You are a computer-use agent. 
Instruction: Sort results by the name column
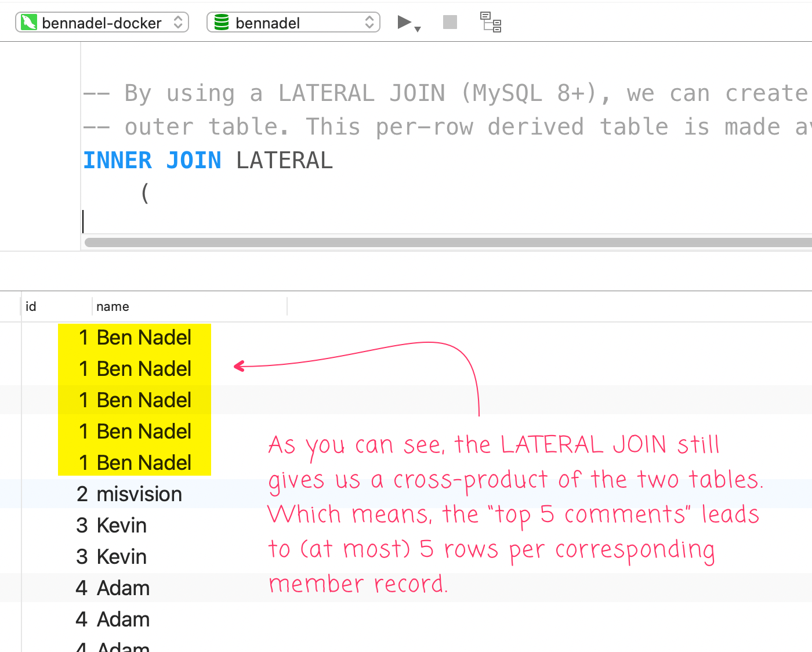113,306
